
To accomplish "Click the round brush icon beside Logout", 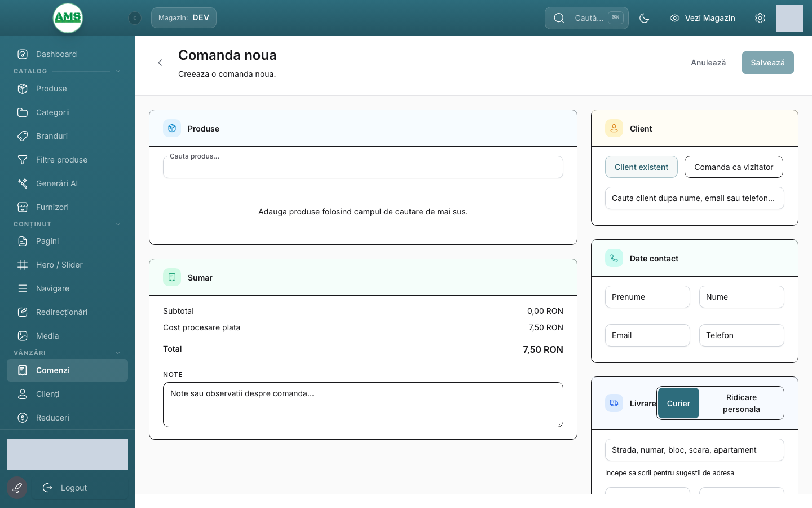I will 17,488.
